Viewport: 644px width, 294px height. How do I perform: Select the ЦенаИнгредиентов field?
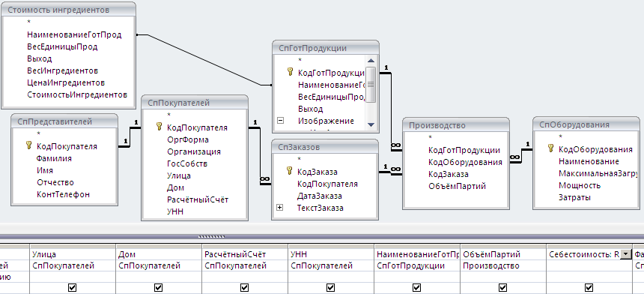(x=66, y=82)
